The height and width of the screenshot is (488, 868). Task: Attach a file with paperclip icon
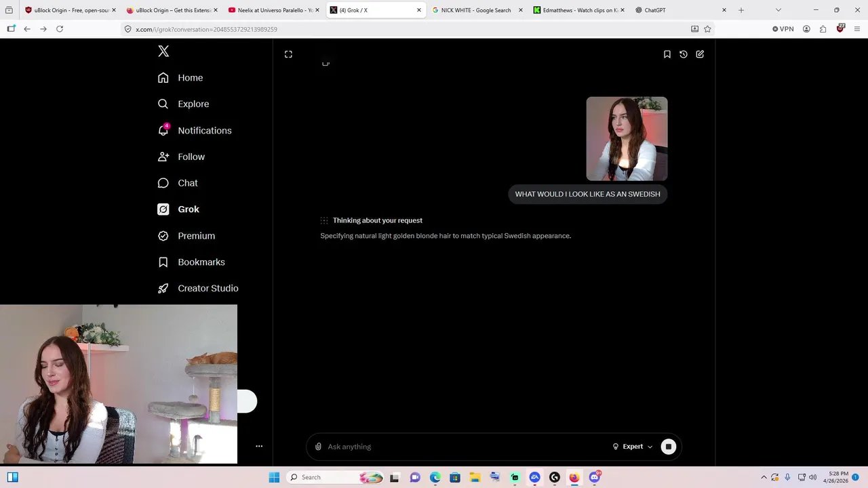coord(318,447)
